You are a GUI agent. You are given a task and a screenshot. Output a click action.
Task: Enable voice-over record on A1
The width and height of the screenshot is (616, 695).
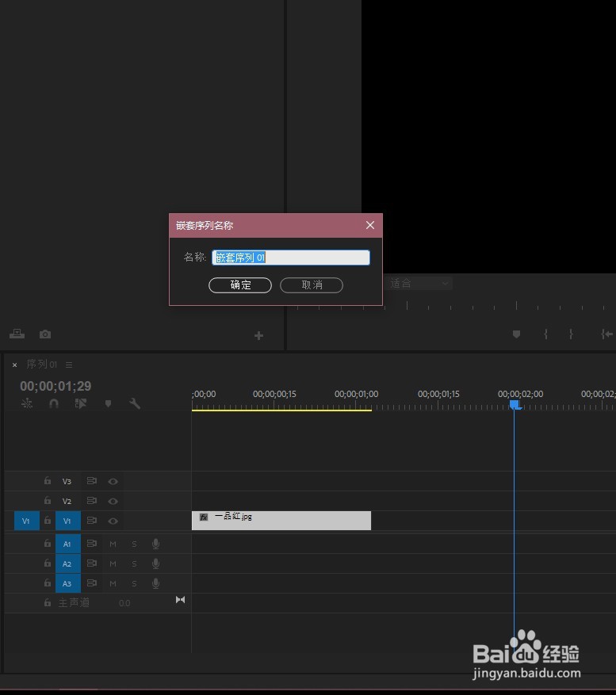pos(155,544)
